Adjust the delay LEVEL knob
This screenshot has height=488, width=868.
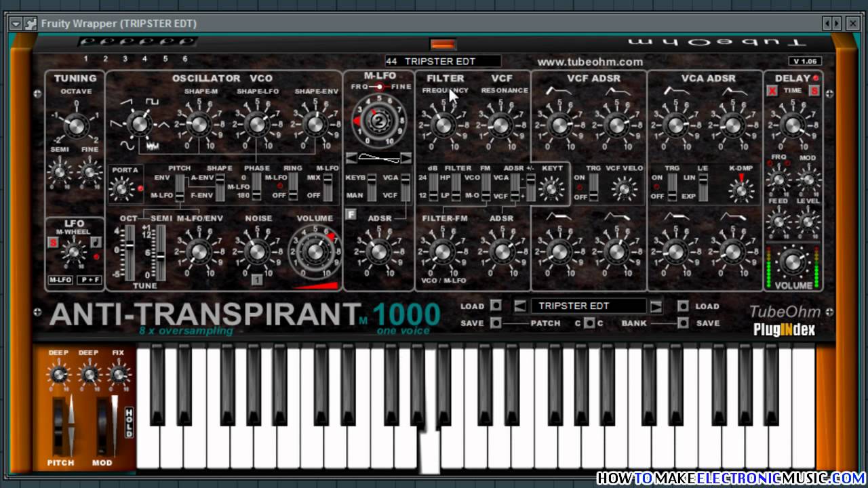pyautogui.click(x=808, y=221)
